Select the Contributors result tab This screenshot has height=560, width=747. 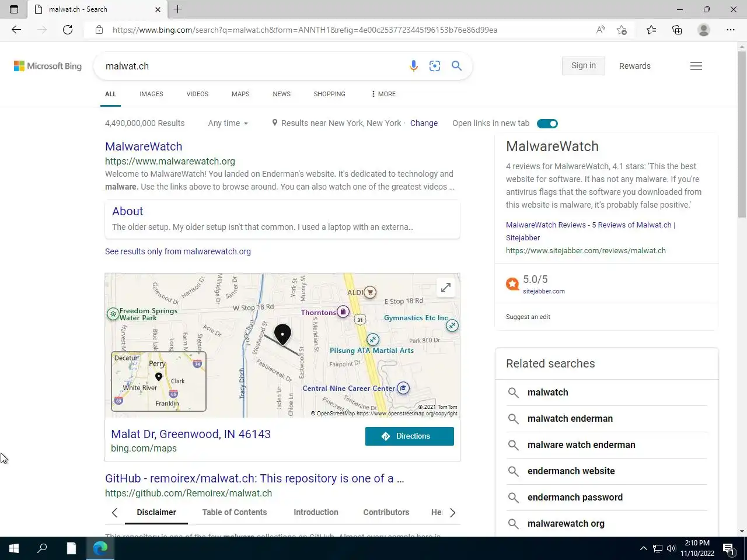tap(386, 512)
